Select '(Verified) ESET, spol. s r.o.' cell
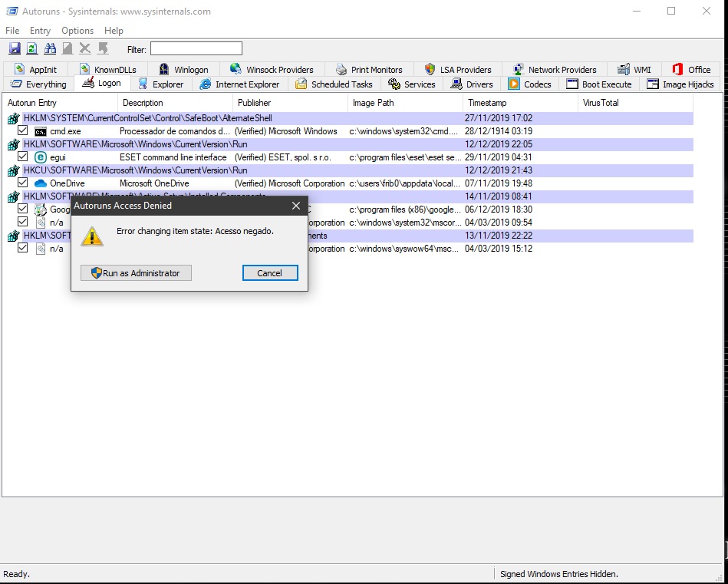This screenshot has width=728, height=584. pos(283,157)
